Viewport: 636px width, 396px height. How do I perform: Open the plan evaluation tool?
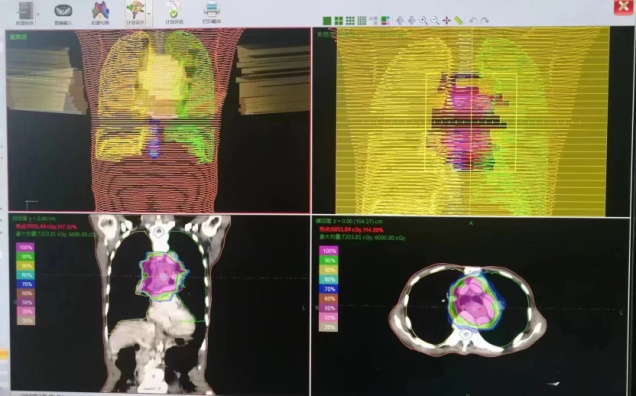tap(174, 14)
